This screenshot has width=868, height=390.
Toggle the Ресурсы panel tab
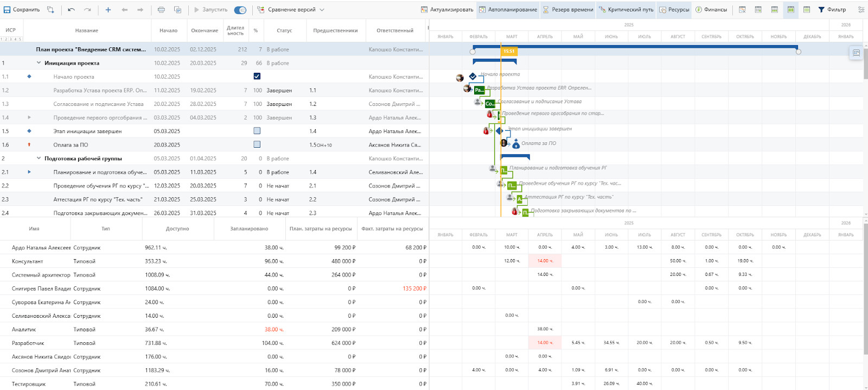(x=674, y=10)
